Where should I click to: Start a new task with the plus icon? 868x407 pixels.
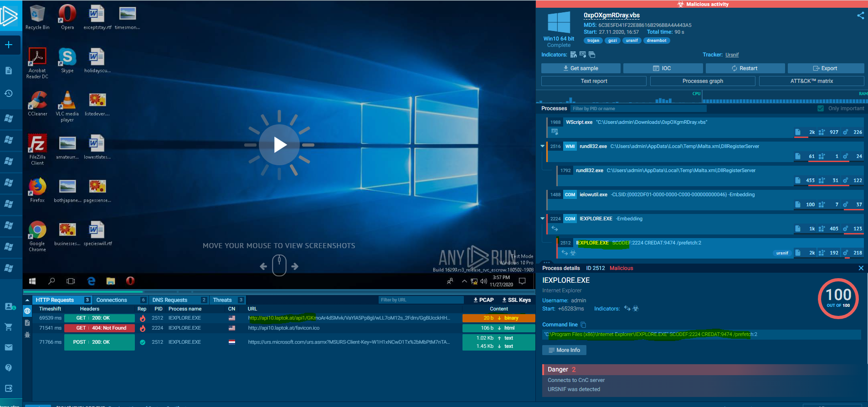(9, 45)
